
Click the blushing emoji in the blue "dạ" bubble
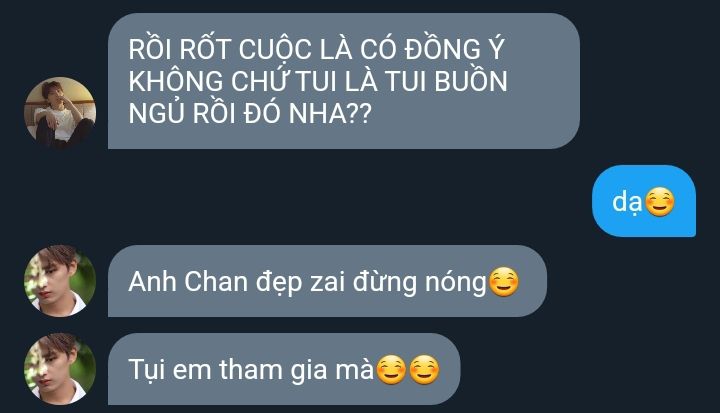pos(660,202)
